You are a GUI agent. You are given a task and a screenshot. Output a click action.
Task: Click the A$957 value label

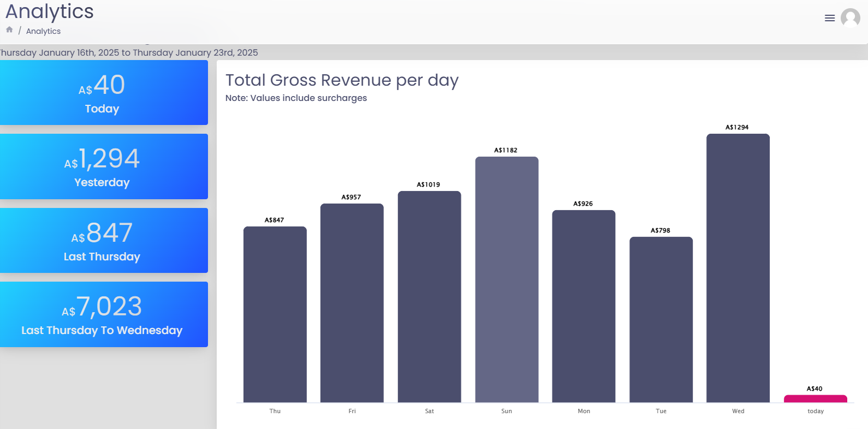point(352,197)
